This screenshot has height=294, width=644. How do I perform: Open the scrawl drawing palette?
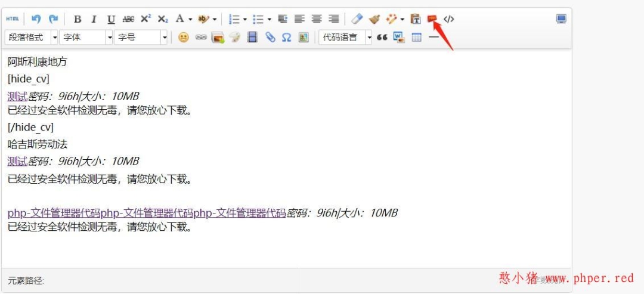pyautogui.click(x=235, y=38)
